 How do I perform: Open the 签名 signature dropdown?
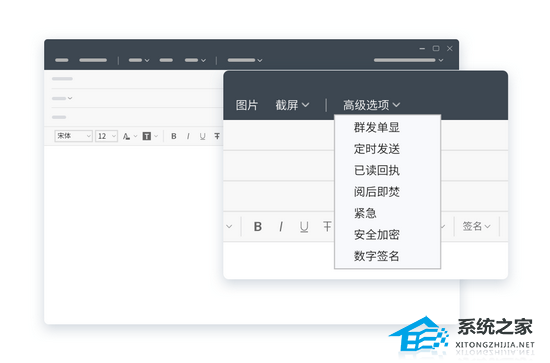tap(476, 226)
